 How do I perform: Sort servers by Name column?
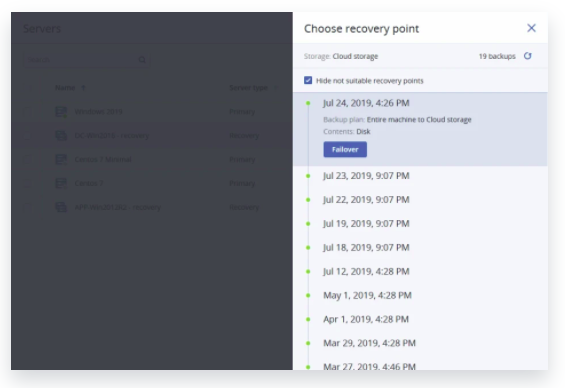(x=65, y=88)
